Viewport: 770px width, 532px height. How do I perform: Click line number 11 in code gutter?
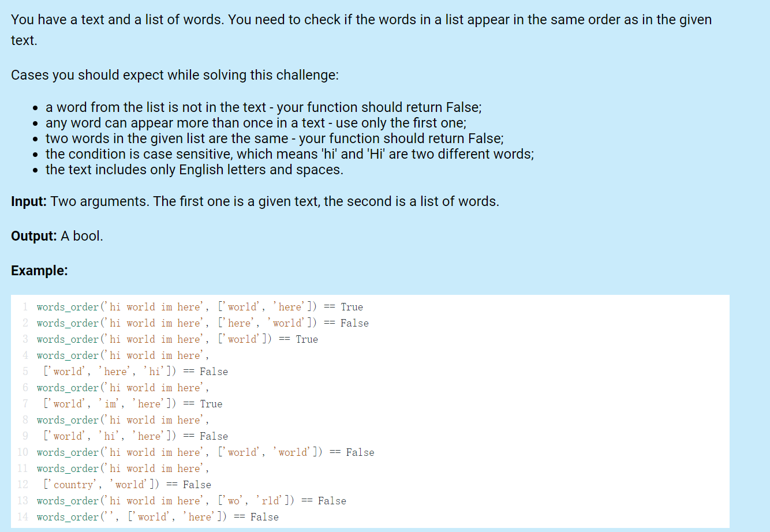[23, 469]
